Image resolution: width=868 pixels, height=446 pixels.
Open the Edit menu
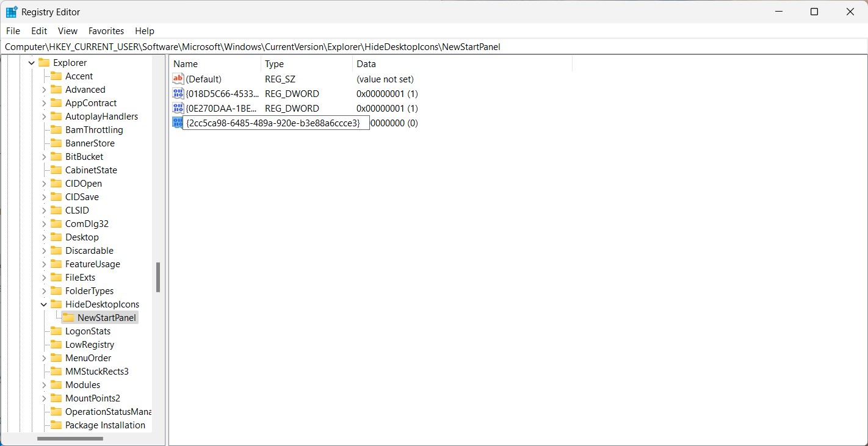click(39, 31)
